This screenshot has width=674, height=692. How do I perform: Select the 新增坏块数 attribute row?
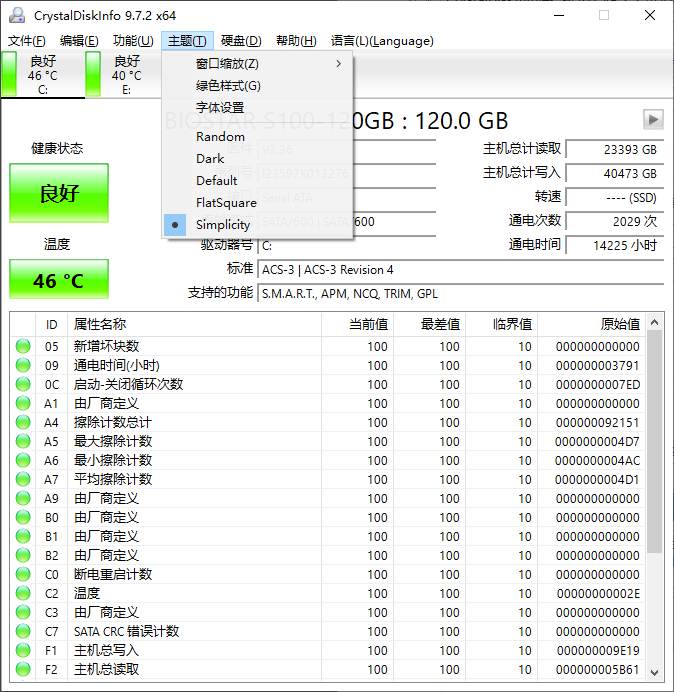(x=328, y=346)
